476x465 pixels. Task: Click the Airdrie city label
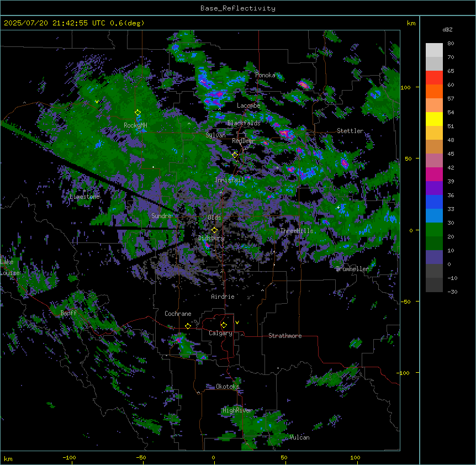[x=223, y=297]
